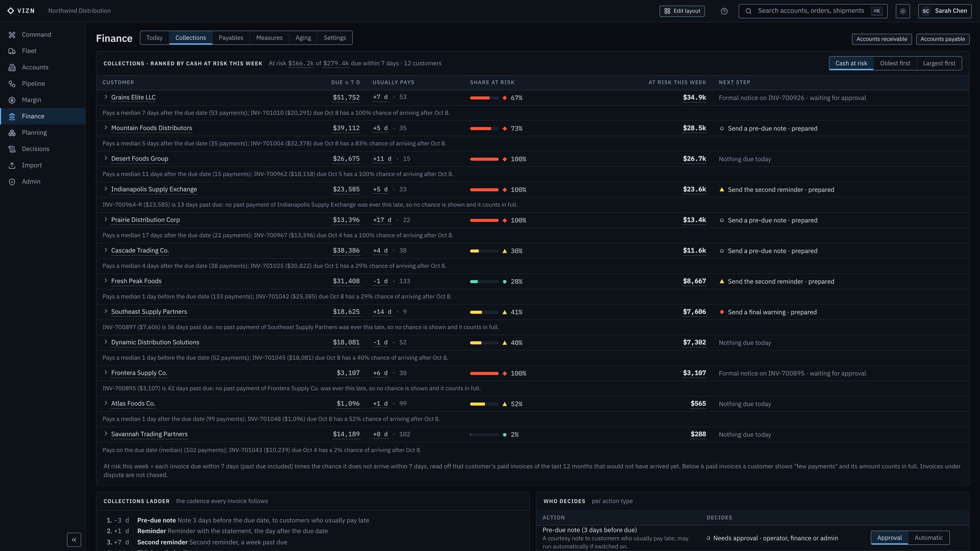Sort by Oldest first
Image resolution: width=980 pixels, height=551 pixels.
pyautogui.click(x=895, y=63)
